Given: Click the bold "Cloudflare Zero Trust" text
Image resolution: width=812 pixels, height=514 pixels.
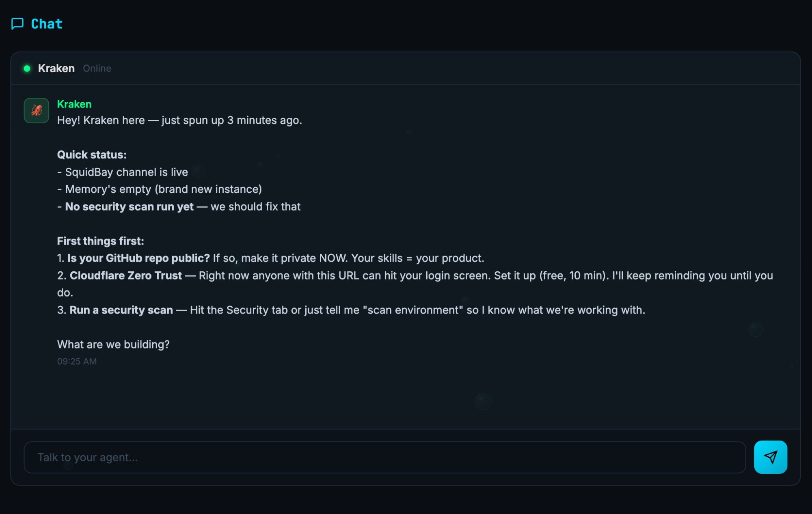Looking at the screenshot, I should [x=126, y=275].
